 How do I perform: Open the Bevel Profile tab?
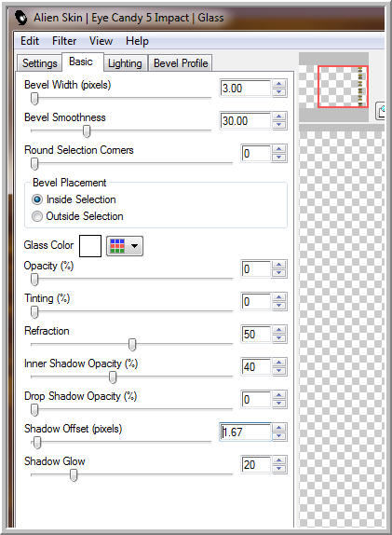tap(181, 63)
